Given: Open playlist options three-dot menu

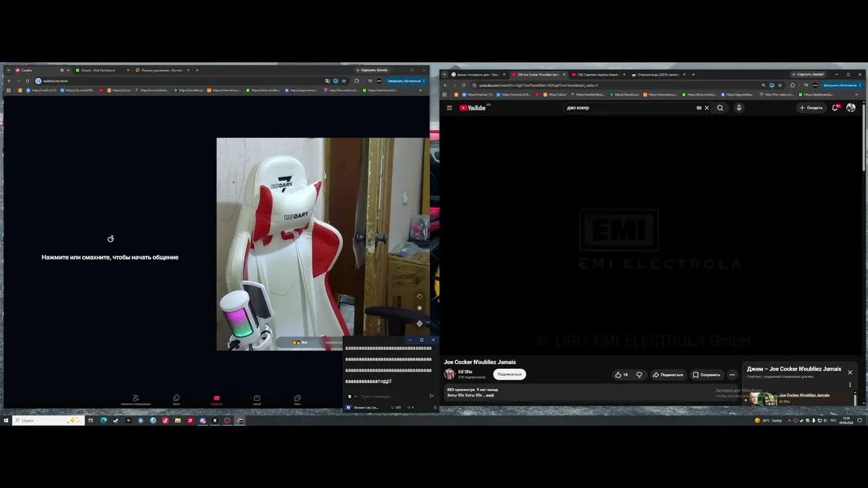Looking at the screenshot, I should [850, 385].
